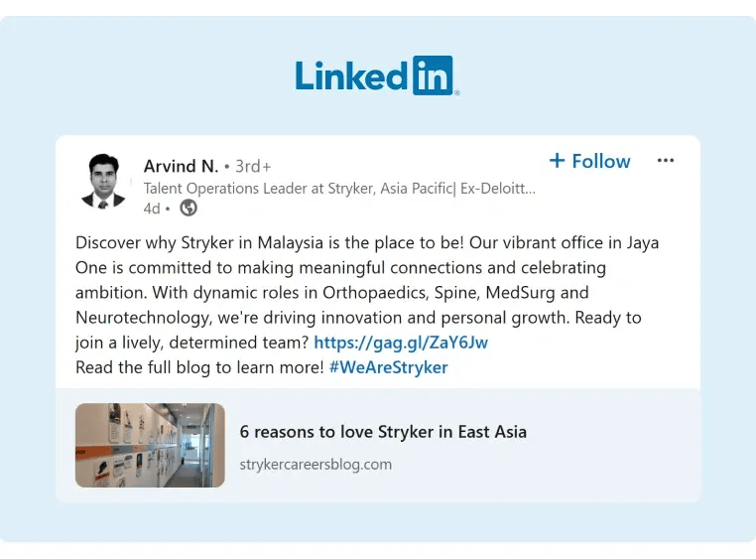The image size is (756, 559).
Task: Click the globe visibility icon
Action: (x=188, y=209)
